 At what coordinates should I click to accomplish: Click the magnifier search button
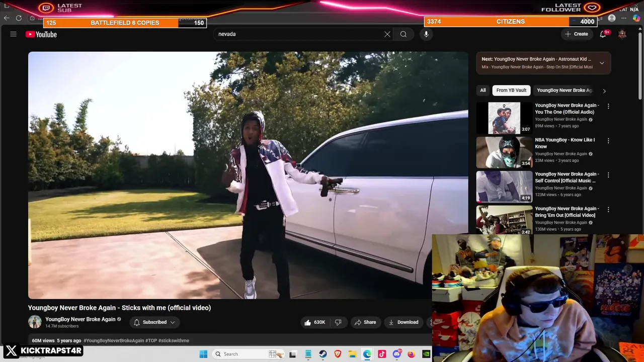(404, 34)
